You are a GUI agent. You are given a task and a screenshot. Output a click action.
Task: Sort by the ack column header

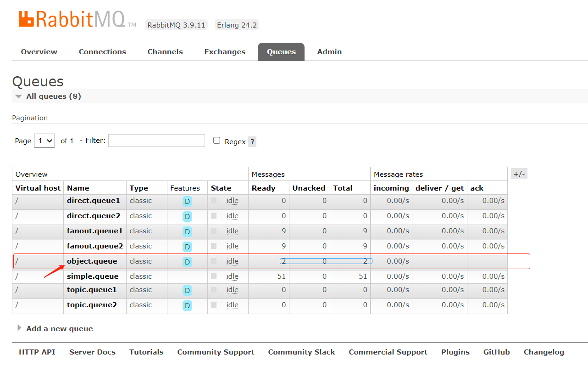tap(477, 188)
